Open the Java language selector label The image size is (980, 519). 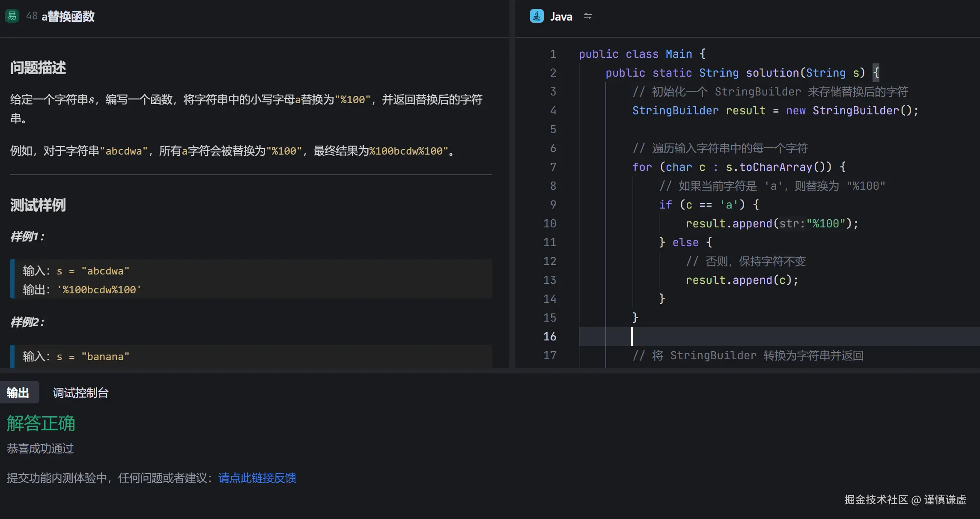561,17
